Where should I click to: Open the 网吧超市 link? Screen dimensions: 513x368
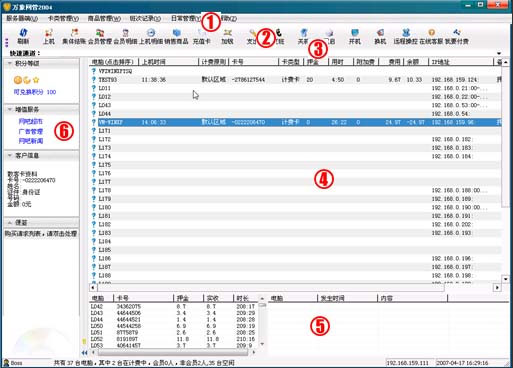[31, 122]
